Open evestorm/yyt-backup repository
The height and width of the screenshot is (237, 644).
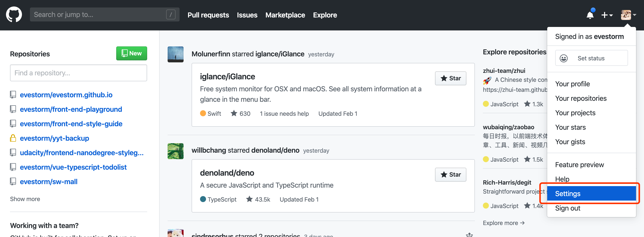click(55, 138)
